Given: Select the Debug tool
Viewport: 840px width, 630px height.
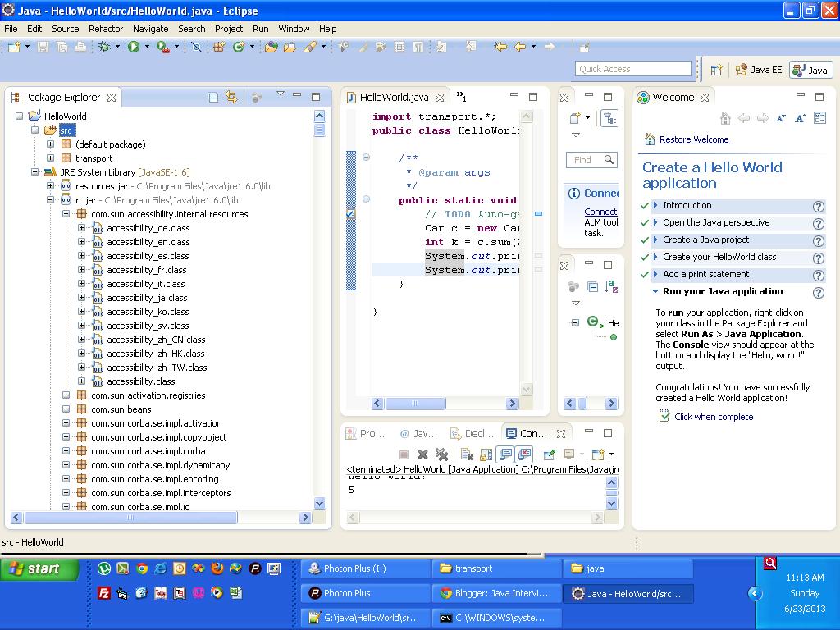Looking at the screenshot, I should [104, 48].
